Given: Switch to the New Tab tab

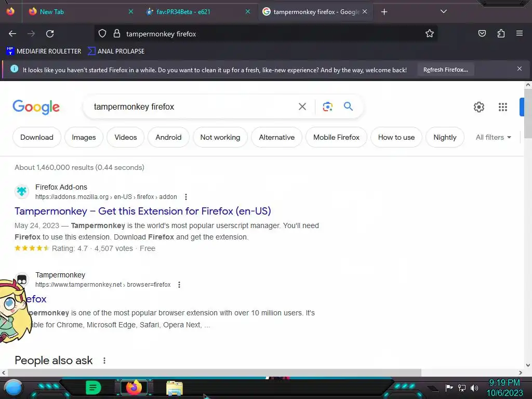Looking at the screenshot, I should (80, 12).
